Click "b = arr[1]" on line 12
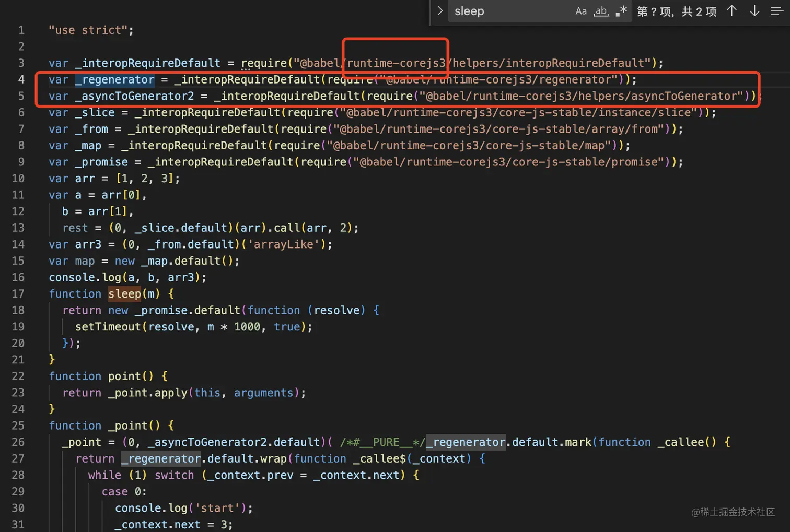The width and height of the screenshot is (790, 532). tap(95, 211)
